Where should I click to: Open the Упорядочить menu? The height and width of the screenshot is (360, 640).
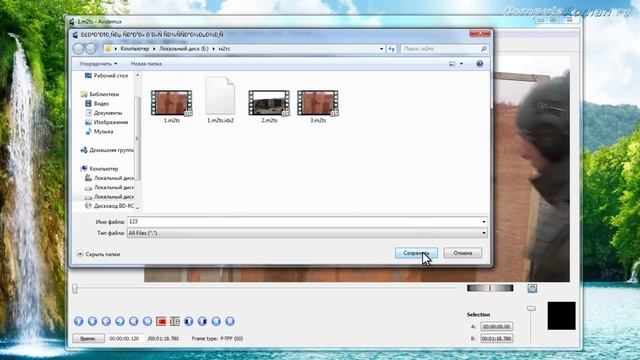click(x=98, y=64)
